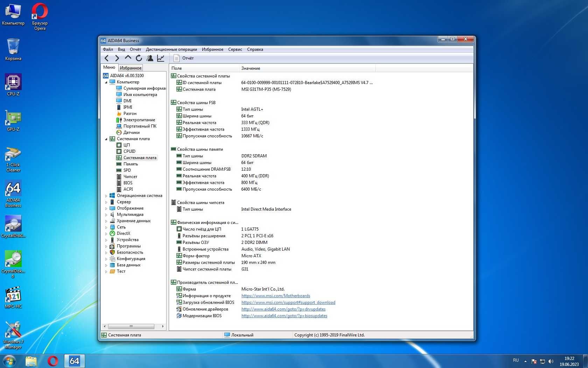
Task: Select Имя компьютера in the tree
Action: (140, 95)
